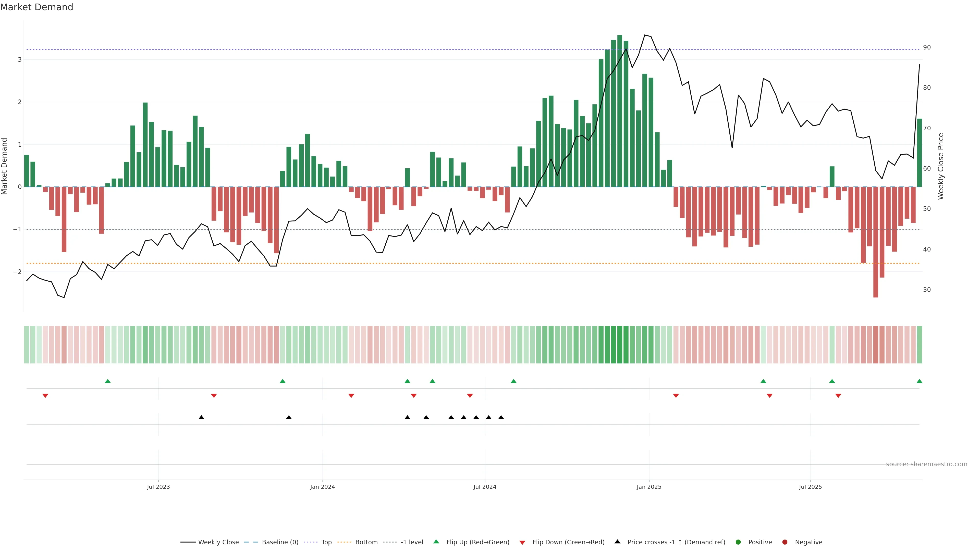Click the Weekly Close Price axis title
The image size is (980, 551).
(x=940, y=166)
